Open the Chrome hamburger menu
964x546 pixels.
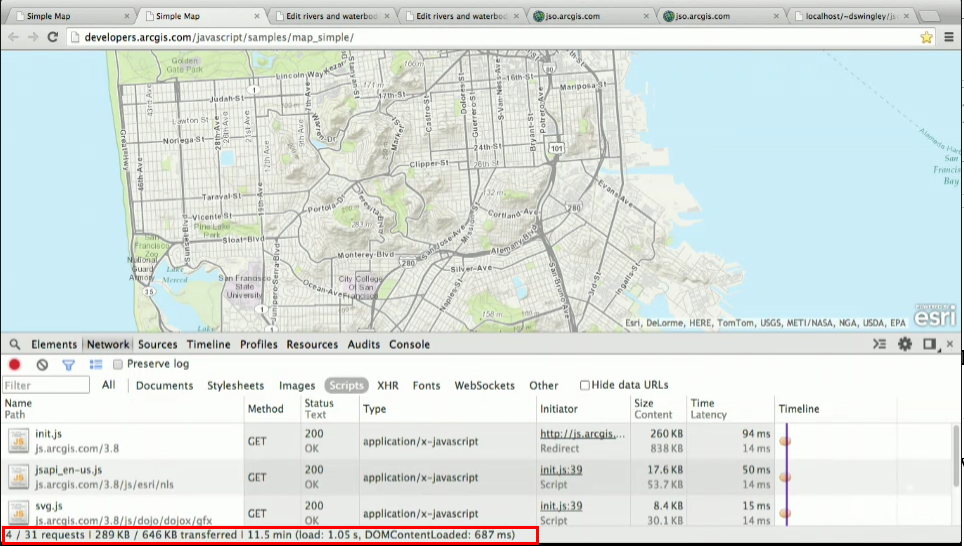[949, 38]
